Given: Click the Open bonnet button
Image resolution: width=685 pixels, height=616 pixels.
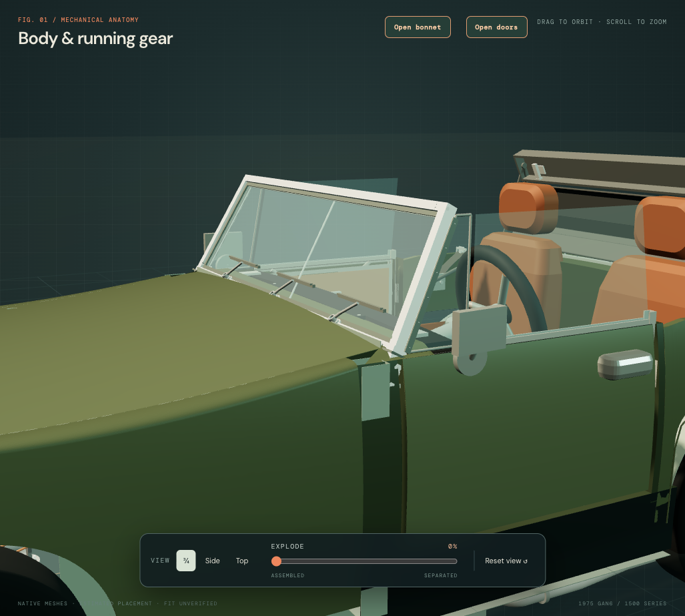Looking at the screenshot, I should click(418, 27).
